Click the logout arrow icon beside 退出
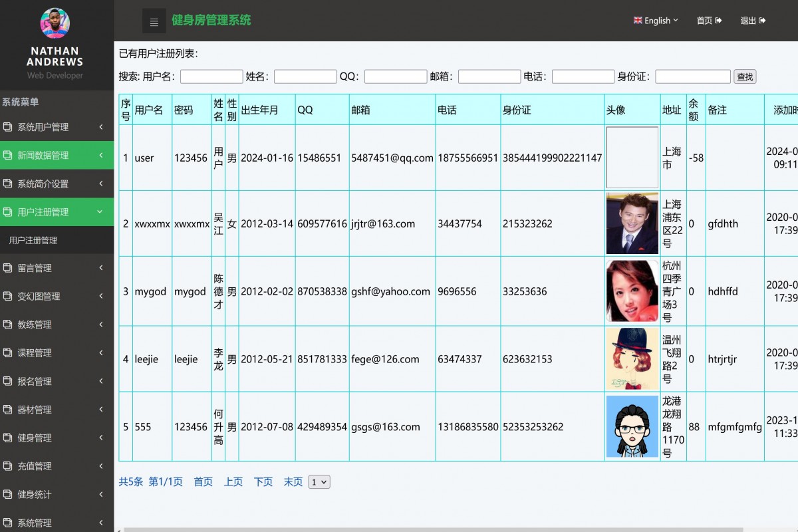Viewport: 798px width, 532px height. click(761, 21)
